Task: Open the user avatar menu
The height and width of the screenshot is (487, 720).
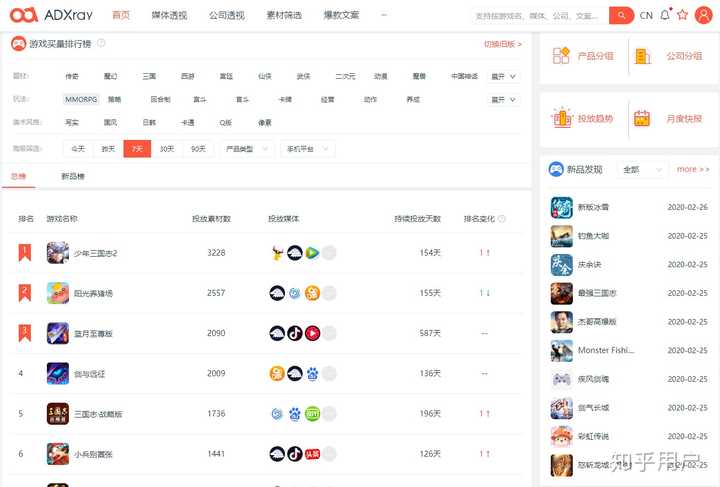Action: (x=703, y=15)
